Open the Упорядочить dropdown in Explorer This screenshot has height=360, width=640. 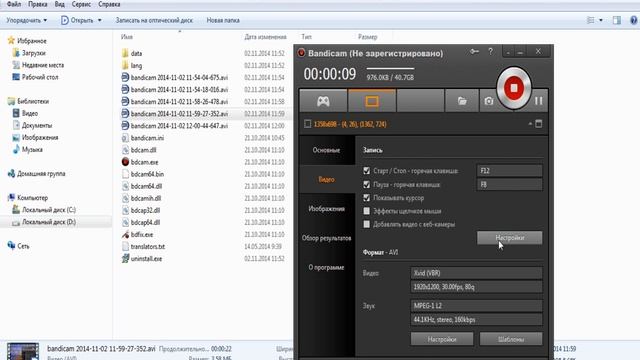point(27,20)
